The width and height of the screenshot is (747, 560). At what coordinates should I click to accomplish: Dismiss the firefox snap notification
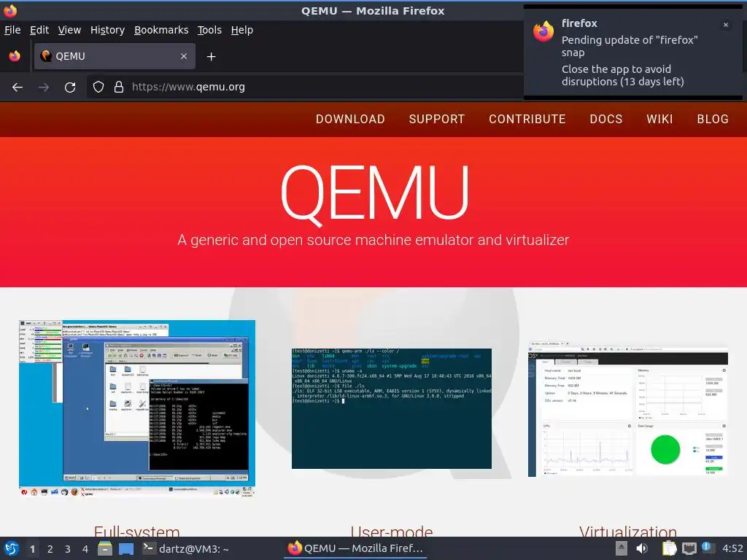tap(726, 25)
